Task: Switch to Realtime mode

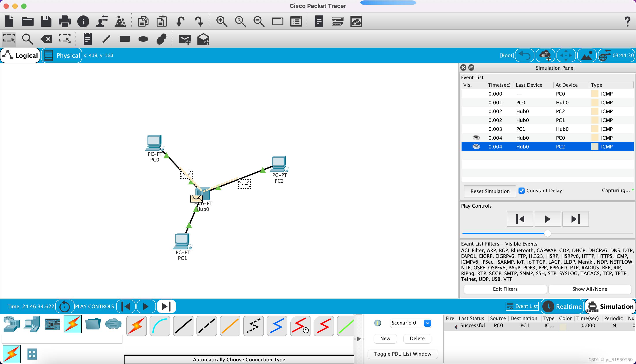Action: pos(562,306)
